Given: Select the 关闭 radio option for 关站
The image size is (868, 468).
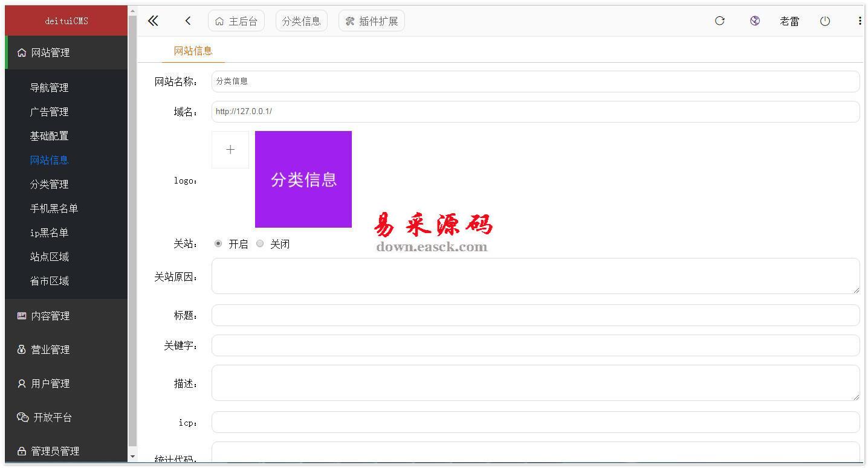Looking at the screenshot, I should tap(260, 243).
